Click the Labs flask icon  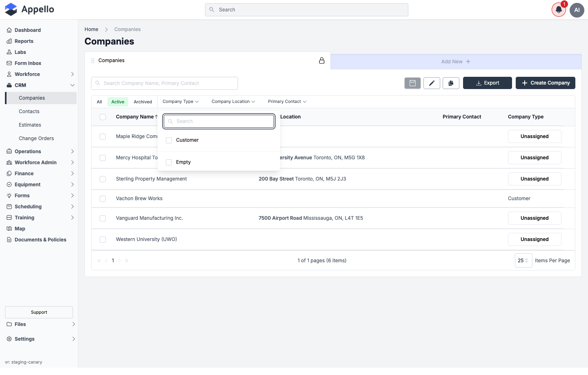[9, 52]
